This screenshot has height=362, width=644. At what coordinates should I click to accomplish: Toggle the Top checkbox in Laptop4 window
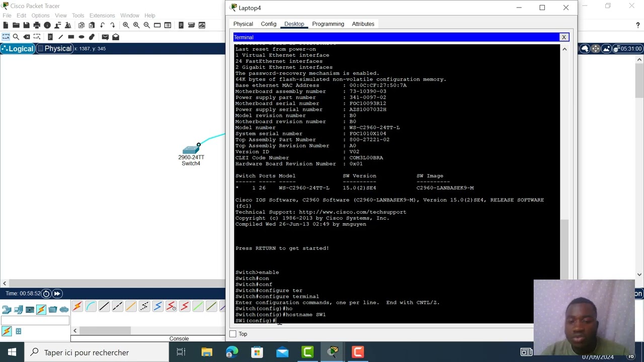232,334
